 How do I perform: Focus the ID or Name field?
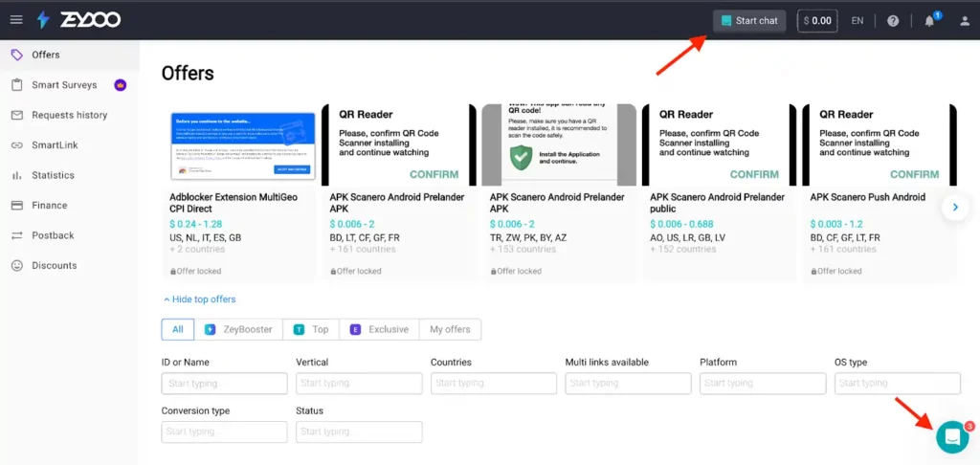point(224,383)
